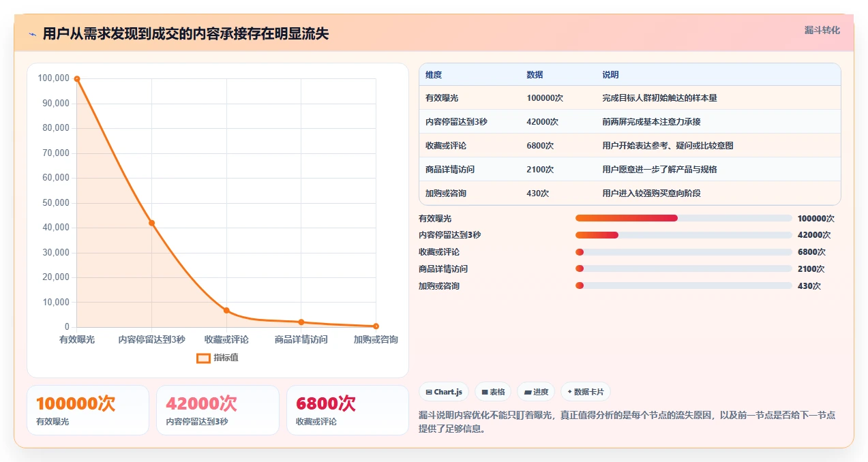Click the 430次 progress value label
Viewport: 868px width, 462px height.
809,286
